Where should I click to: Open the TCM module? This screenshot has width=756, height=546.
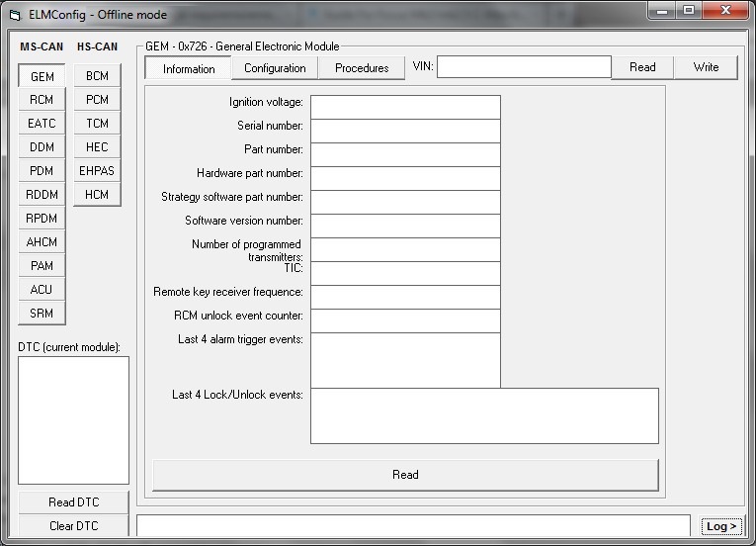(97, 123)
